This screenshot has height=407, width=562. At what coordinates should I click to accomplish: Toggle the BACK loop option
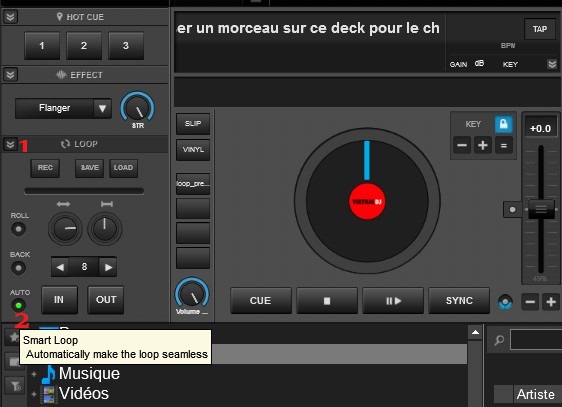click(18, 268)
